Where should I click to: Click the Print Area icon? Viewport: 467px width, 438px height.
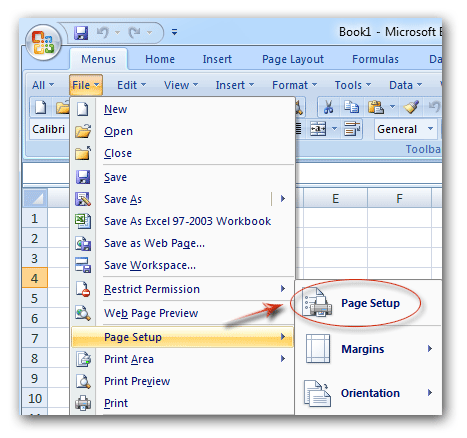click(83, 359)
